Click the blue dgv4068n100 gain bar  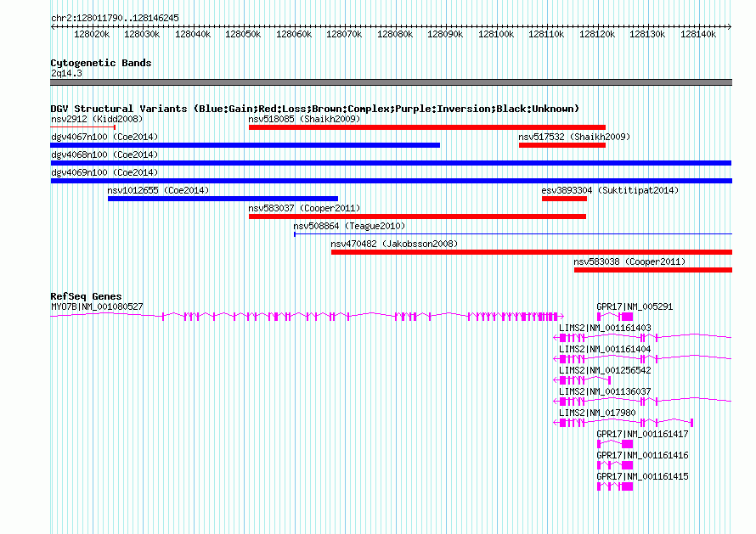391,163
